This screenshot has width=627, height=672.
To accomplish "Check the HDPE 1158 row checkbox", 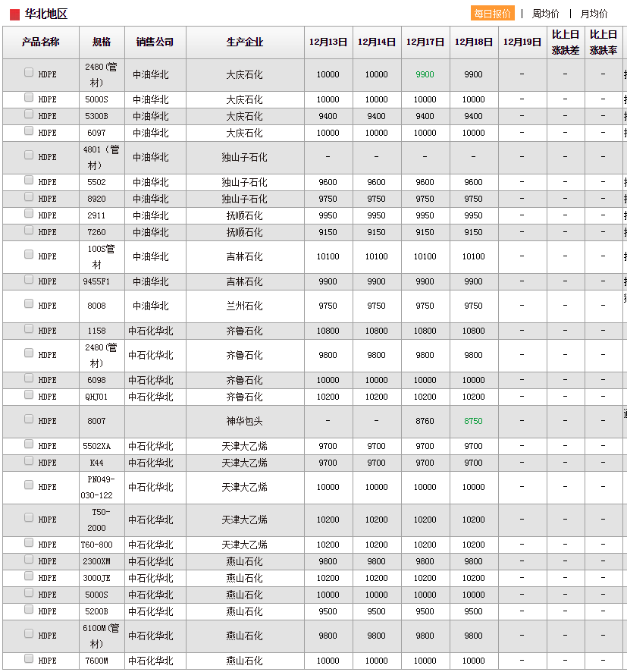I will [29, 329].
